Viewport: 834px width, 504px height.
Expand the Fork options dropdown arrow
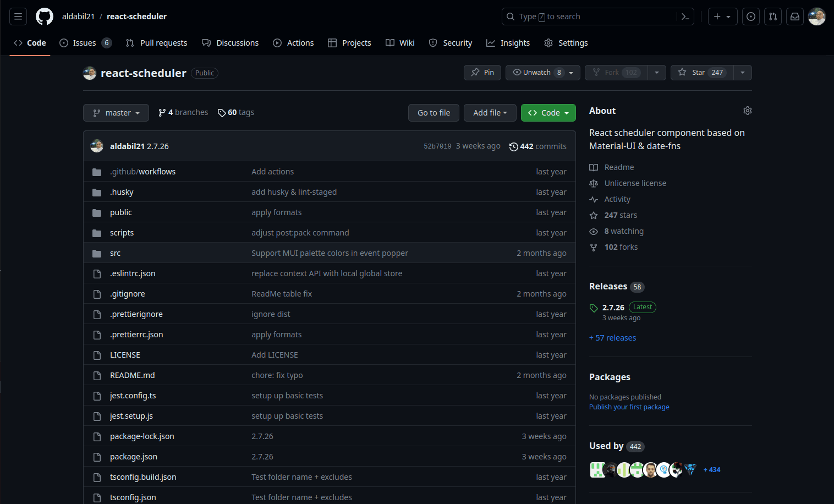pyautogui.click(x=657, y=73)
